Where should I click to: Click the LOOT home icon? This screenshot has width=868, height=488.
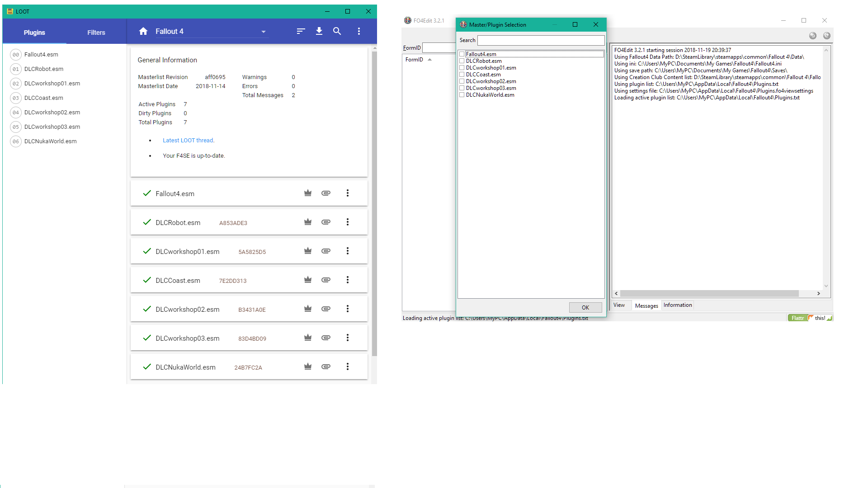(143, 31)
